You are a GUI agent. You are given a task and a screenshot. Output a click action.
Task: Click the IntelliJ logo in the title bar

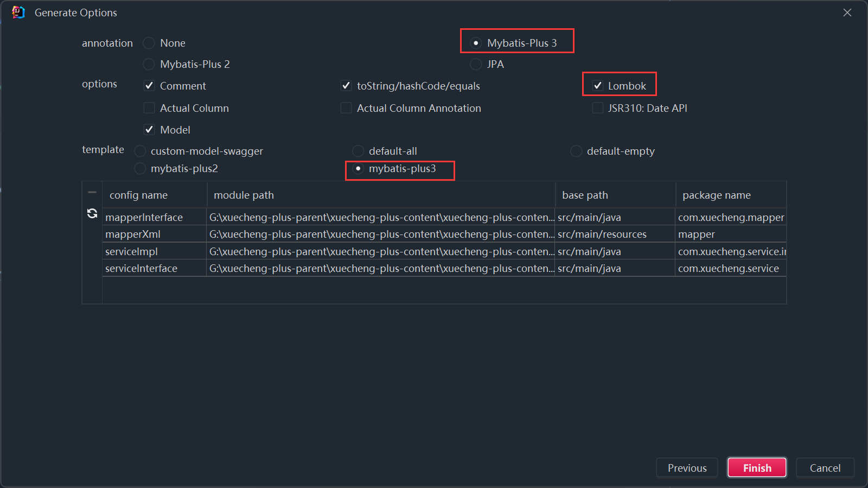[x=18, y=12]
